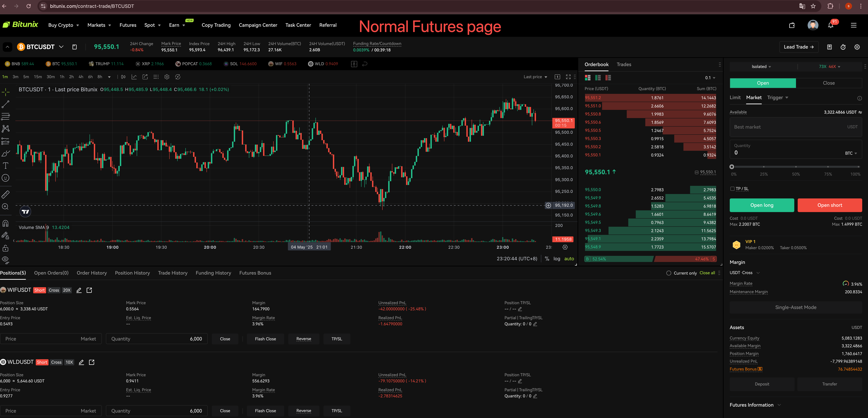
Task: Click Flash Close for WIFUSDT
Action: [x=265, y=339]
